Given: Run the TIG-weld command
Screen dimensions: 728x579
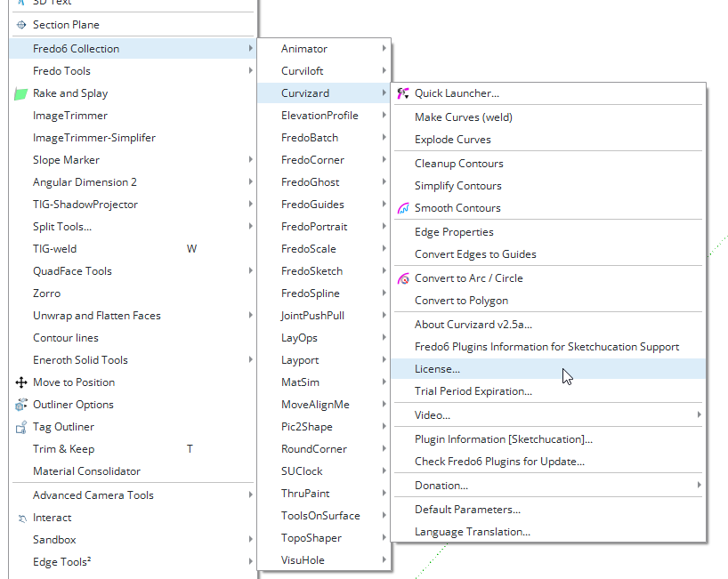Looking at the screenshot, I should [133, 249].
